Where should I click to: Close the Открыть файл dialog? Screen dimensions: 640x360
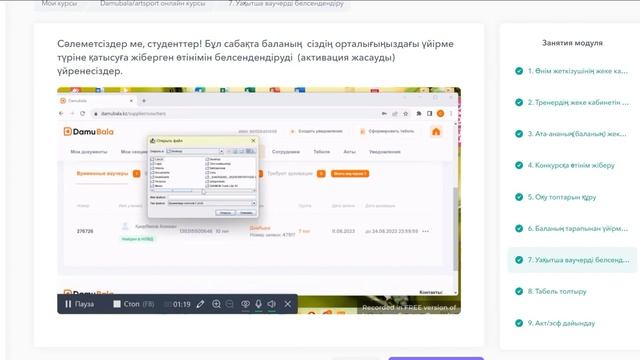253,140
